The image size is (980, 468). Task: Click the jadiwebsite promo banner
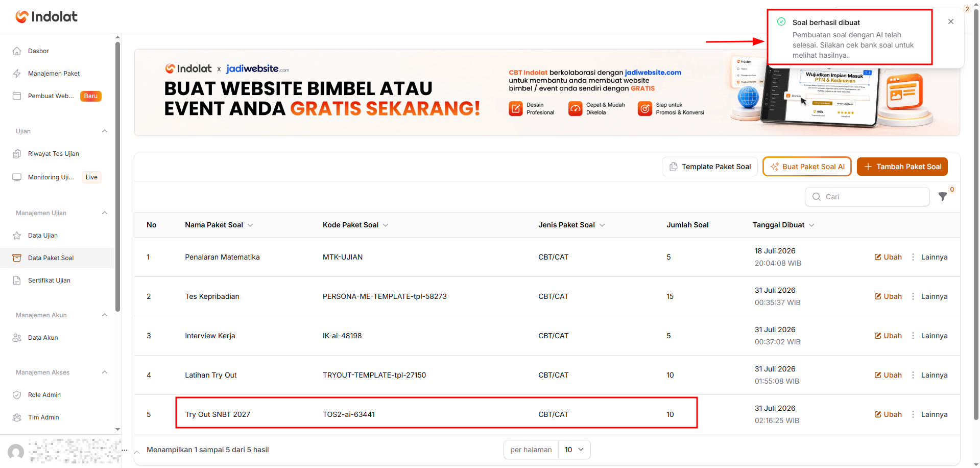[547, 92]
